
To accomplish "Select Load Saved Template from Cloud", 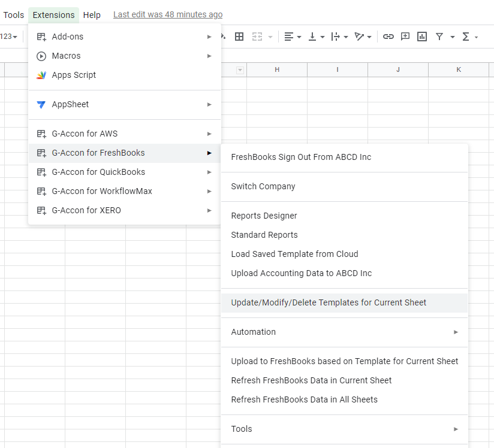I will coord(344,254).
